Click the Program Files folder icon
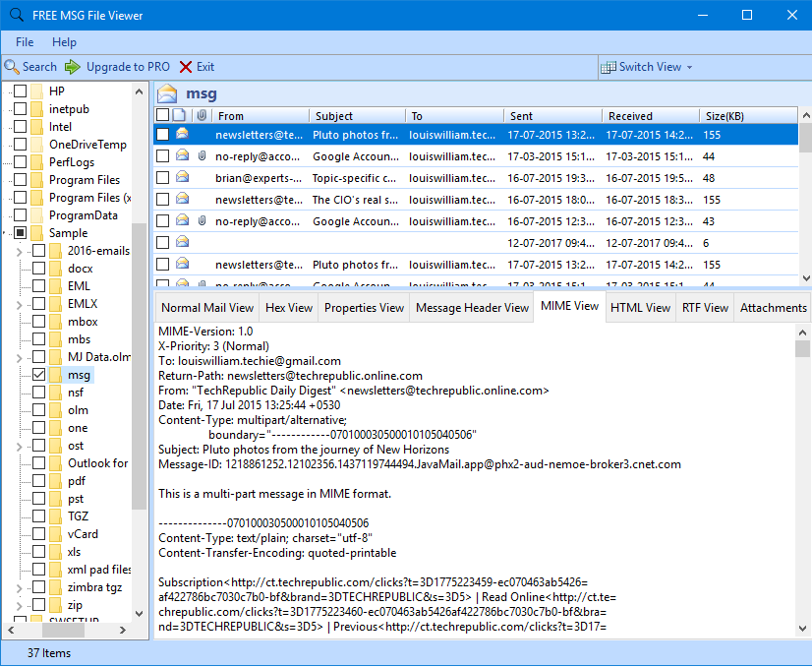The image size is (812, 667). (x=36, y=180)
